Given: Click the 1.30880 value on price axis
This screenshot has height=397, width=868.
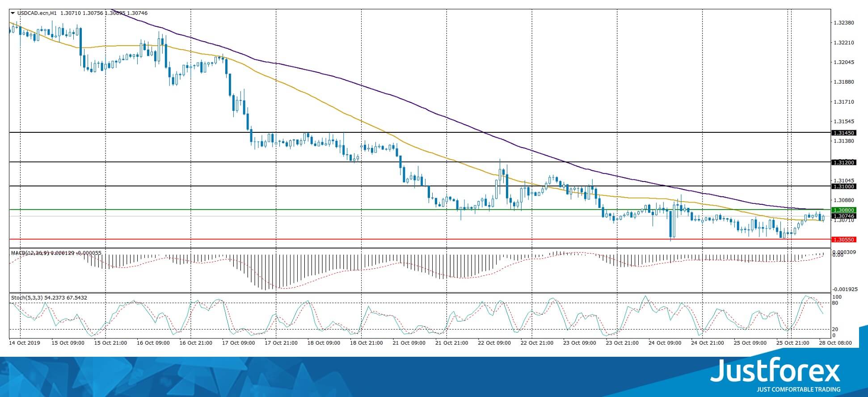Looking at the screenshot, I should click(844, 200).
